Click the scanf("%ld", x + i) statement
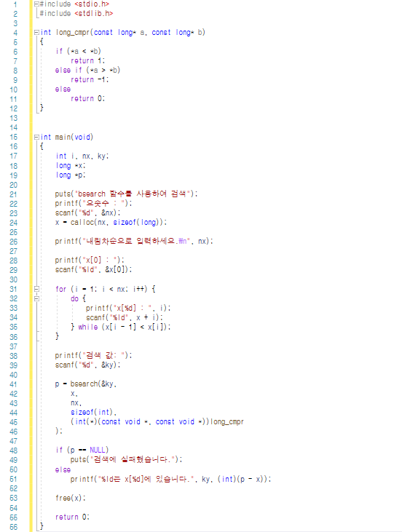402x532 pixels. [125, 317]
